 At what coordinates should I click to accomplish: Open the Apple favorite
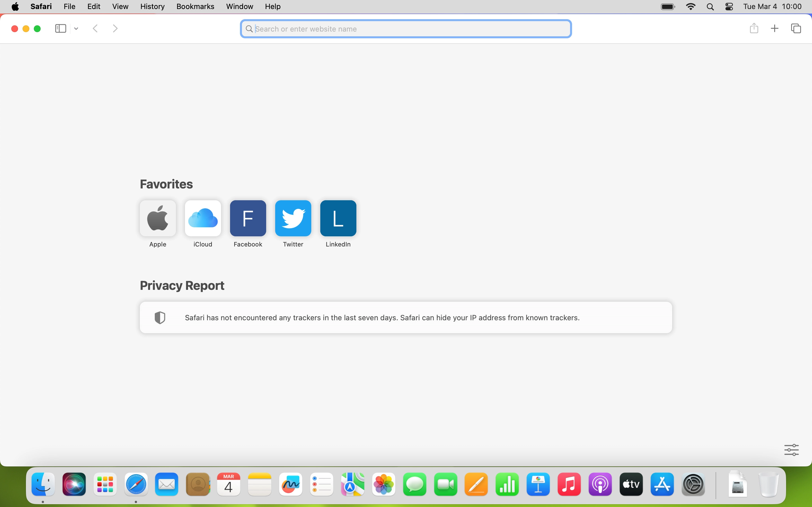point(158,218)
